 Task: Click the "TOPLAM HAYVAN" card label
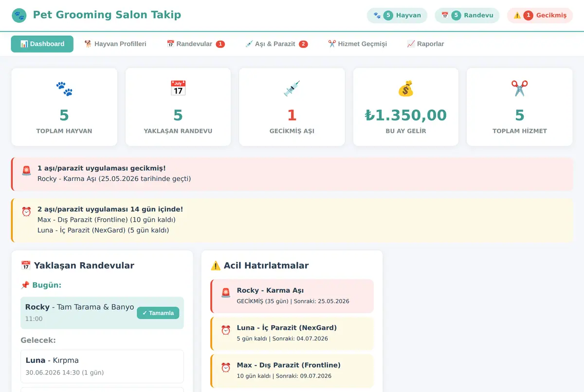click(x=64, y=131)
